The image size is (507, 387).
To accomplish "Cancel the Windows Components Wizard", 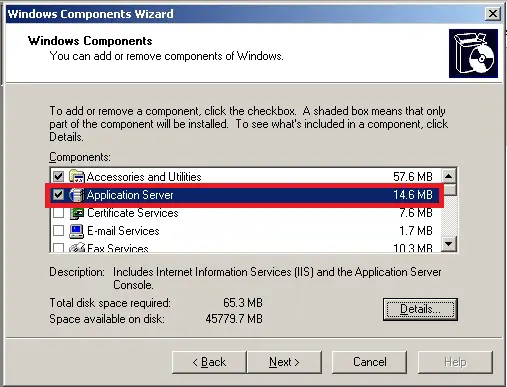I will click(369, 362).
